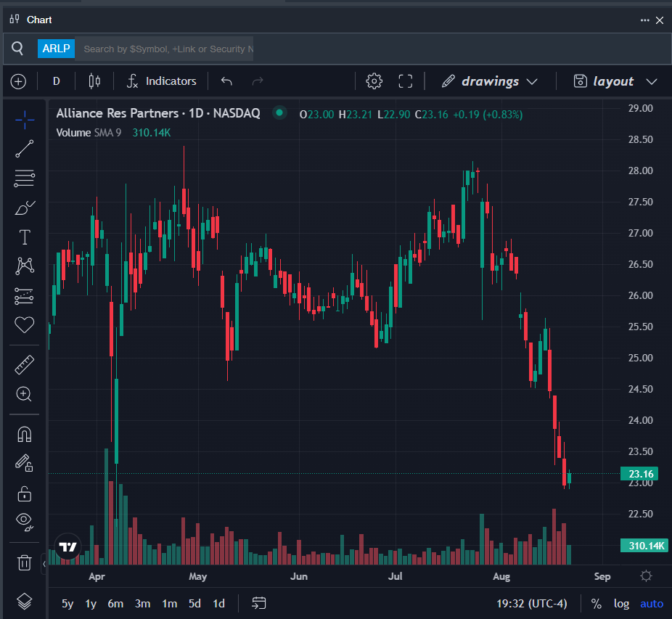Collapse the drawing toolbar arrow

tap(44, 564)
